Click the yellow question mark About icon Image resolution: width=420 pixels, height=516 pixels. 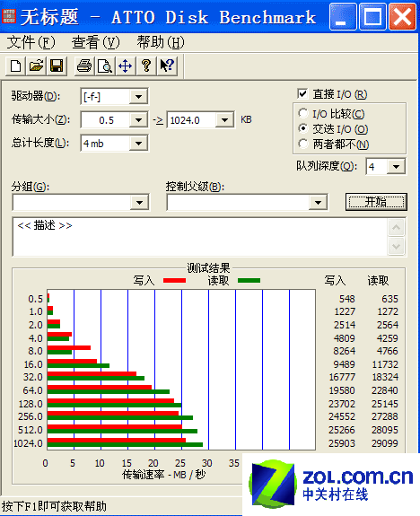click(x=146, y=66)
